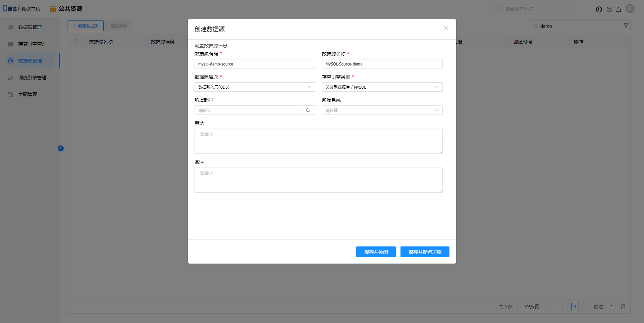Click the 保存并配置环境 button
This screenshot has height=323, width=644.
[x=425, y=252]
